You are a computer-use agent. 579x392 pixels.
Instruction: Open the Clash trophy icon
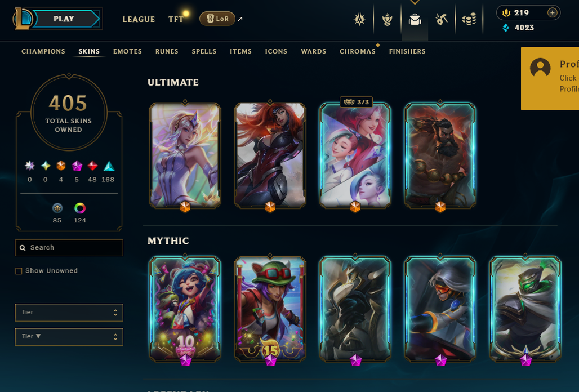(387, 19)
